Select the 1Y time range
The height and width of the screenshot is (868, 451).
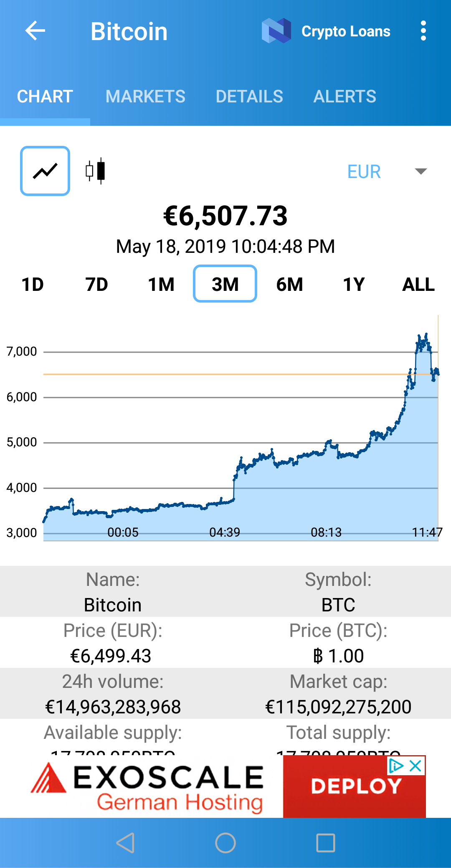click(354, 285)
